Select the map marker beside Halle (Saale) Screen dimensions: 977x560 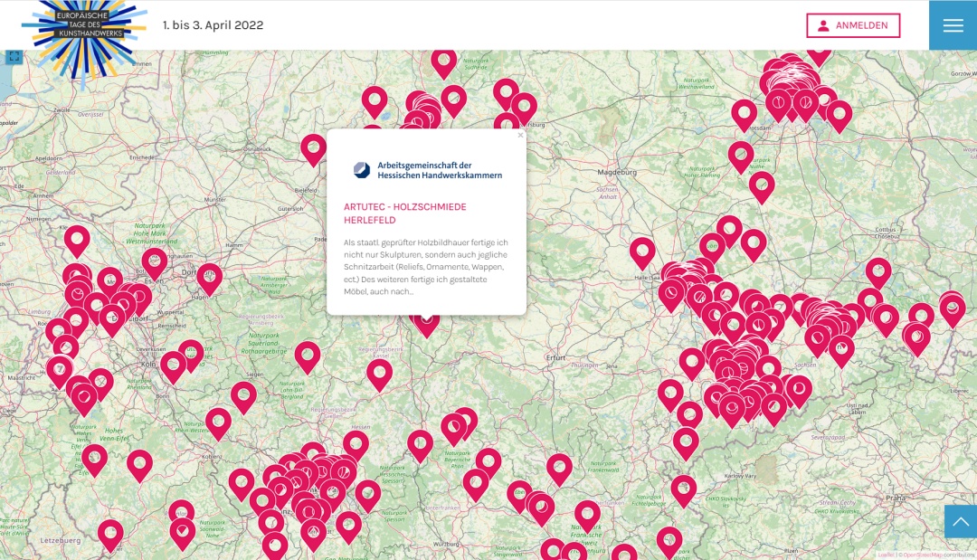pos(641,252)
